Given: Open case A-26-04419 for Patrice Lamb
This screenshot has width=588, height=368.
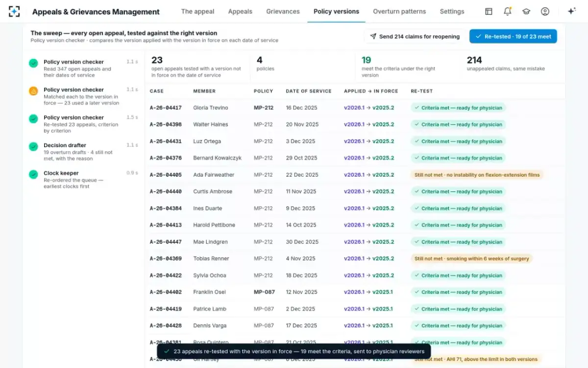Looking at the screenshot, I should [166, 309].
